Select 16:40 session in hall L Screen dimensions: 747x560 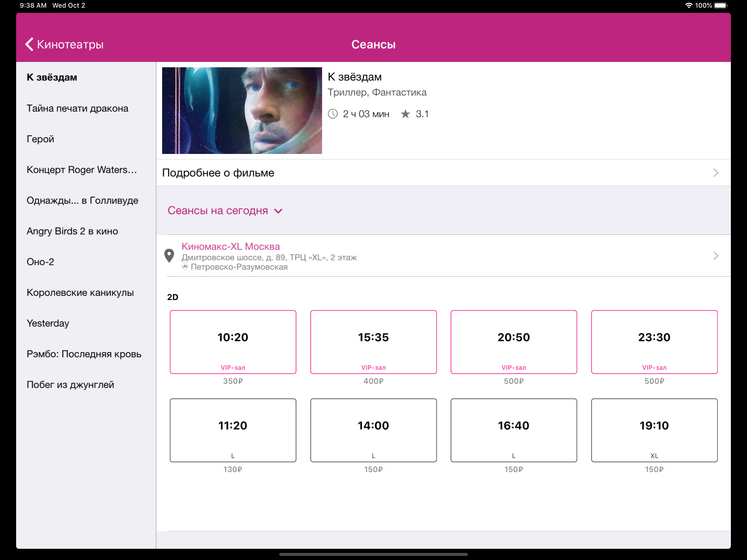point(514,430)
